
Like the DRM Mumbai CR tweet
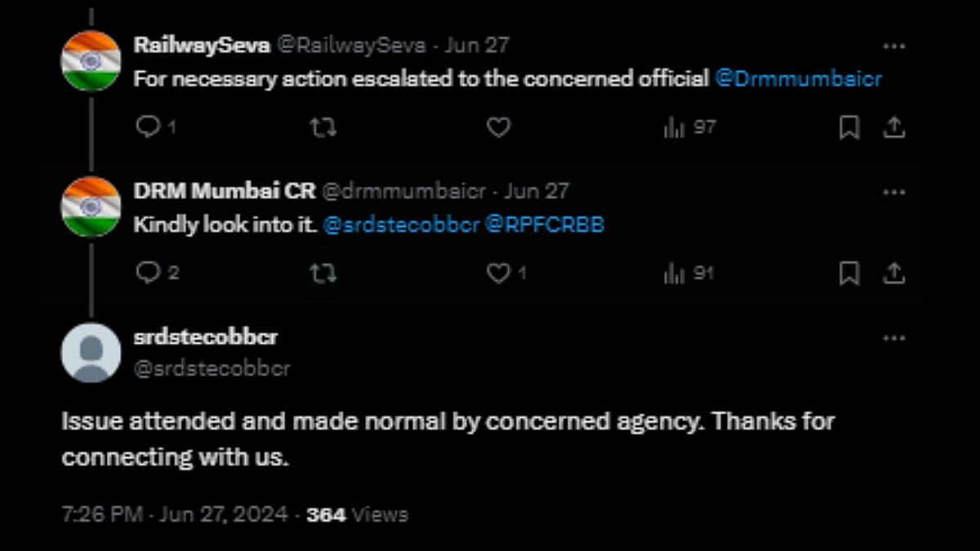[498, 273]
